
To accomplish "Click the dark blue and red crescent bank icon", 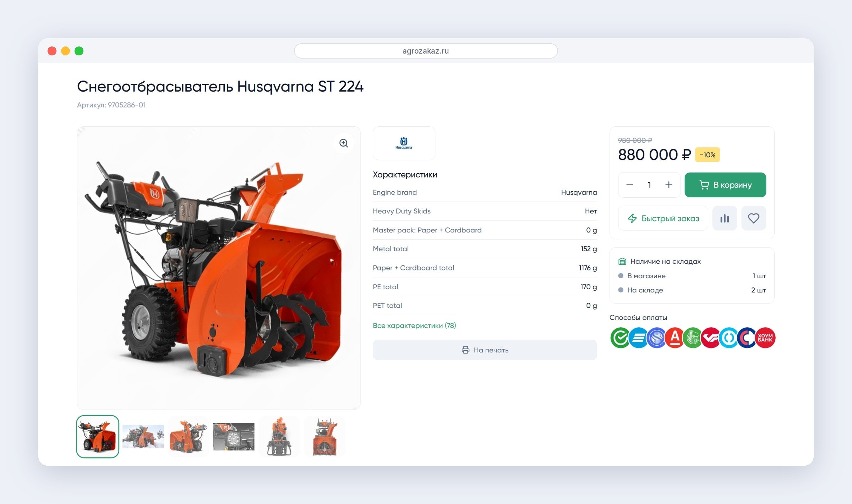I will [747, 338].
